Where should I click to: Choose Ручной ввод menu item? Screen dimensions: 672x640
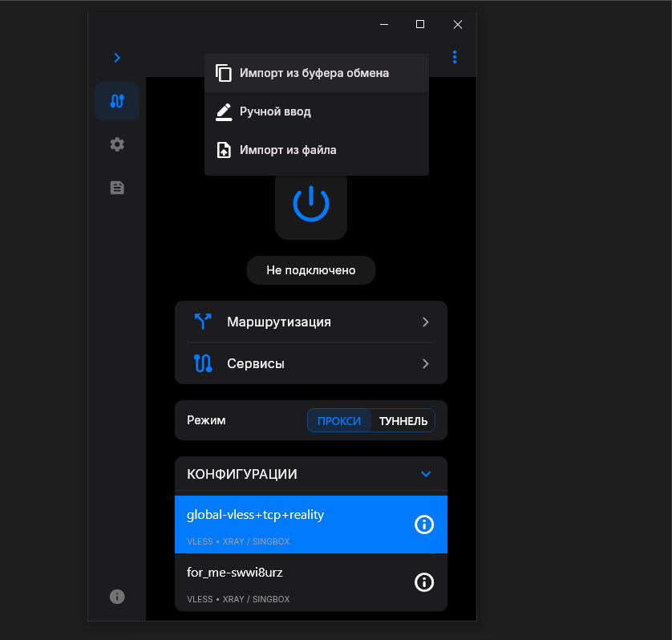pyautogui.click(x=275, y=111)
